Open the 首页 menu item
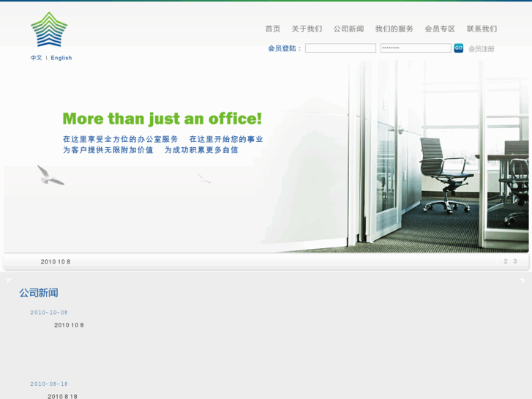This screenshot has width=532, height=399. click(x=273, y=29)
